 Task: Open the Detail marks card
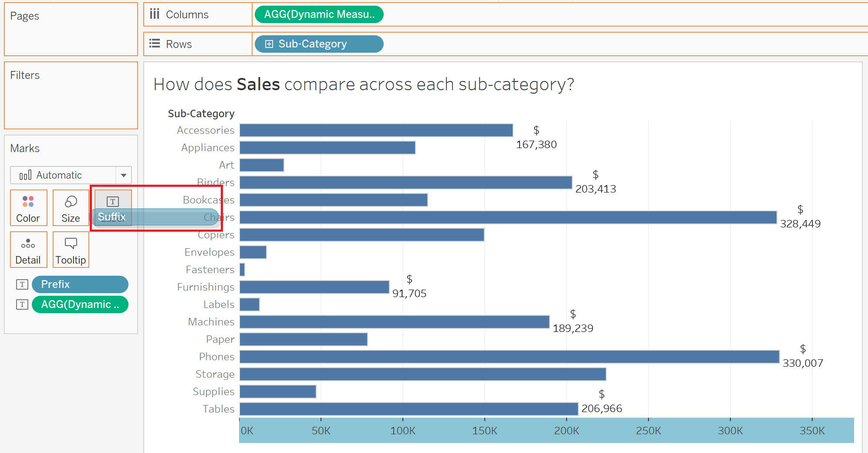tap(28, 250)
